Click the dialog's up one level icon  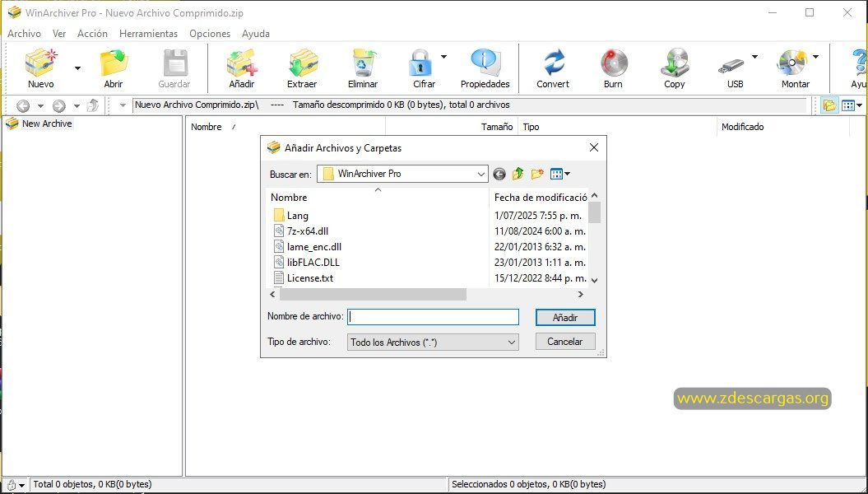[518, 174]
